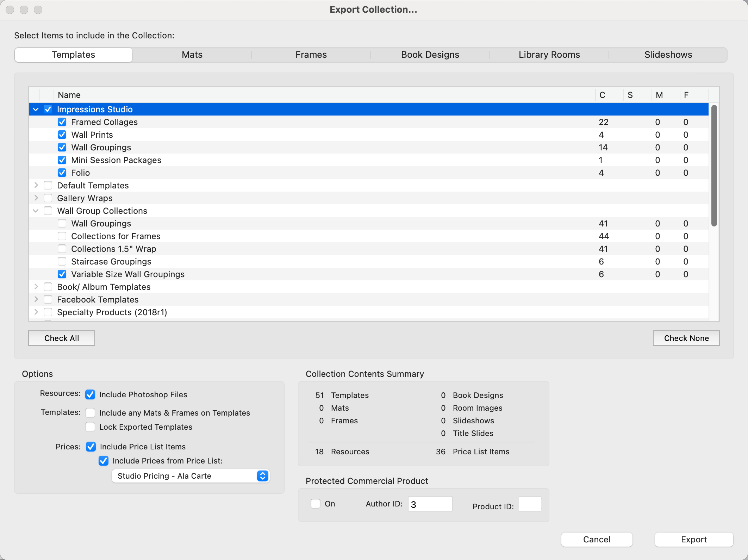Toggle Include Photoshop Files checkbox
The width and height of the screenshot is (748, 560).
[90, 394]
